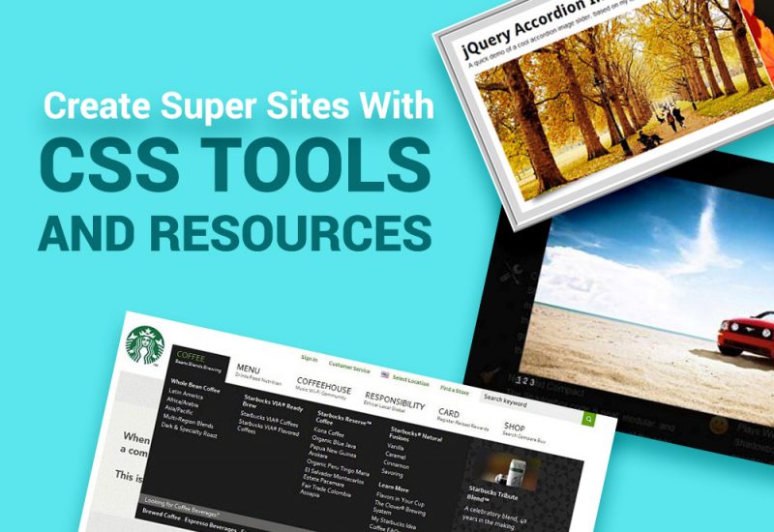The width and height of the screenshot is (774, 532).
Task: Select Vanilla under Natural Fusions
Action: [396, 447]
